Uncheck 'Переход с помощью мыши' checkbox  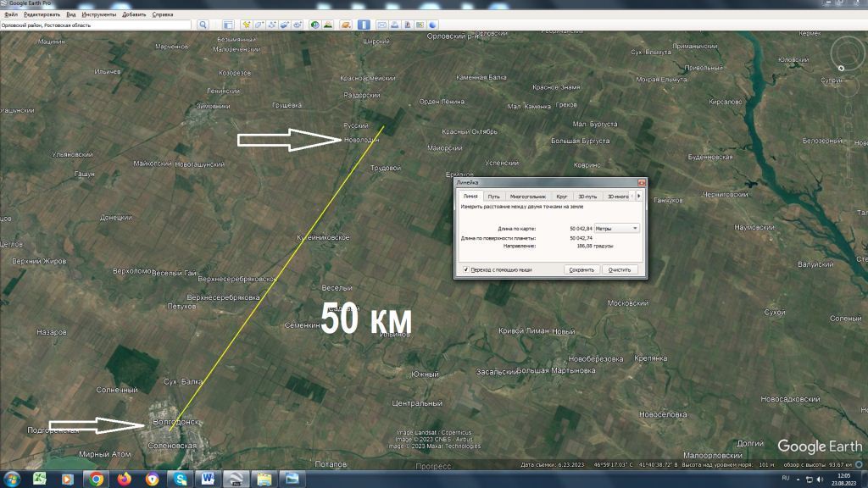click(466, 269)
